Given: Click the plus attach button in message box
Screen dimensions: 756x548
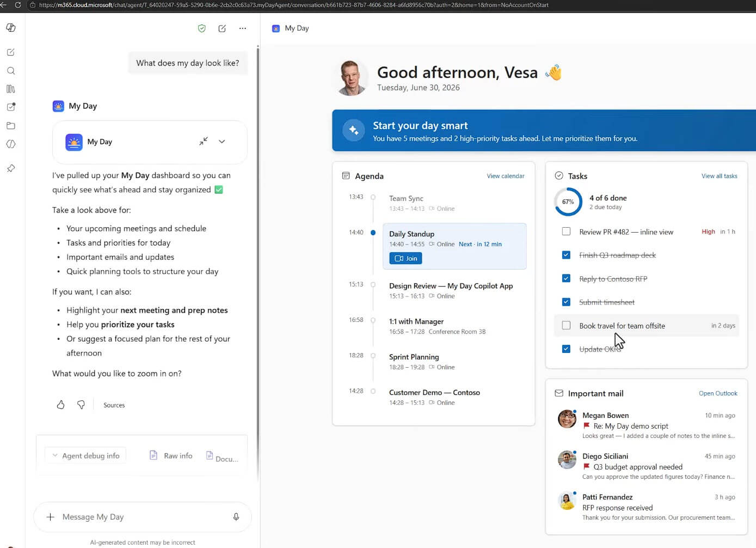Looking at the screenshot, I should pos(51,517).
